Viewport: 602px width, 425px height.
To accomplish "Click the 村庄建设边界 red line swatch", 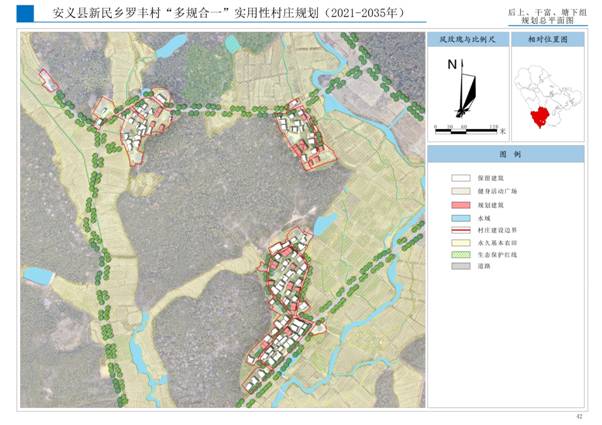I will [461, 230].
